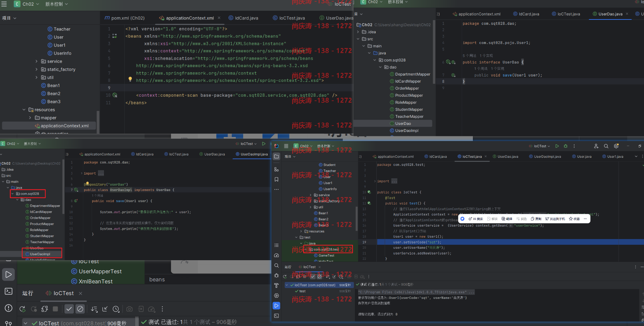
Task: Select GameTest class in bottom-right project tree
Action: coord(324,255)
